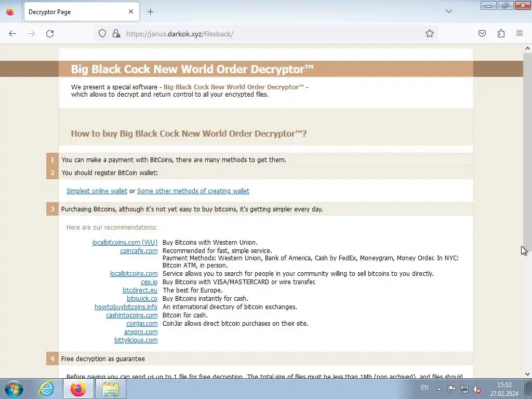Open the bittylicious.com link
Screen dimensions: 532x399
tap(136, 340)
